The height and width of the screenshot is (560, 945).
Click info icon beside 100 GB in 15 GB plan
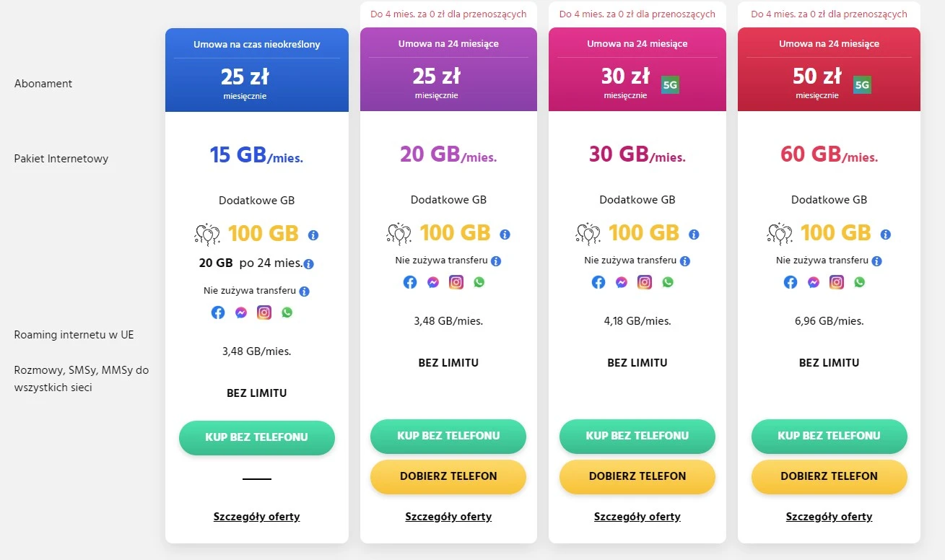(x=313, y=235)
